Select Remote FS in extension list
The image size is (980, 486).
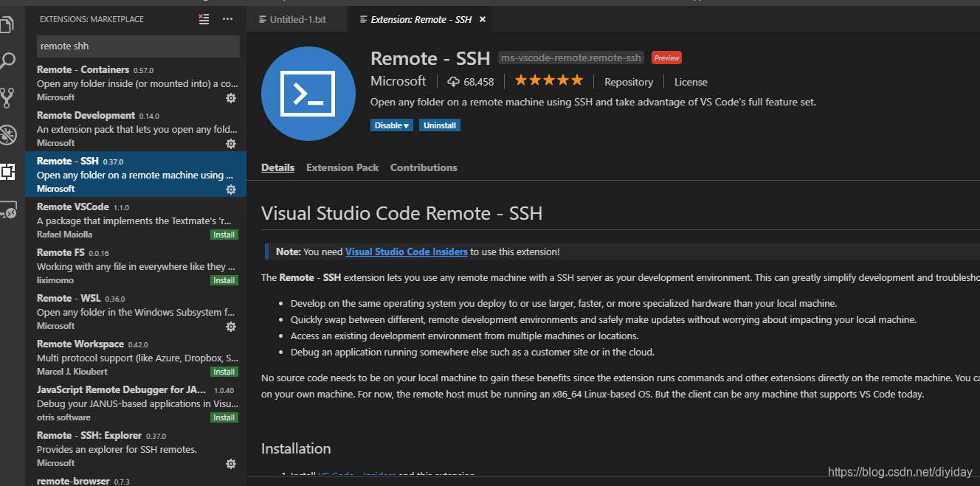(136, 265)
